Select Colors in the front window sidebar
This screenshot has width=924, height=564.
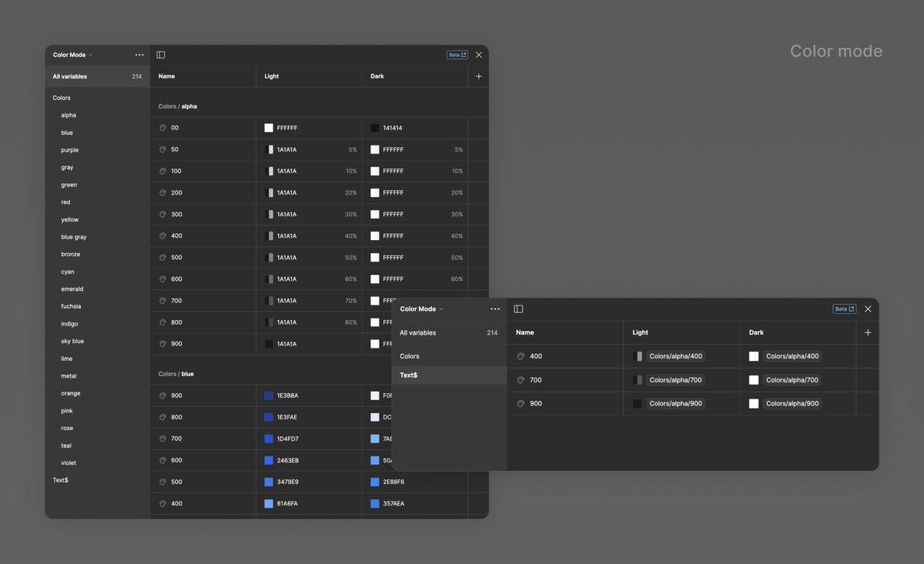[x=410, y=356]
